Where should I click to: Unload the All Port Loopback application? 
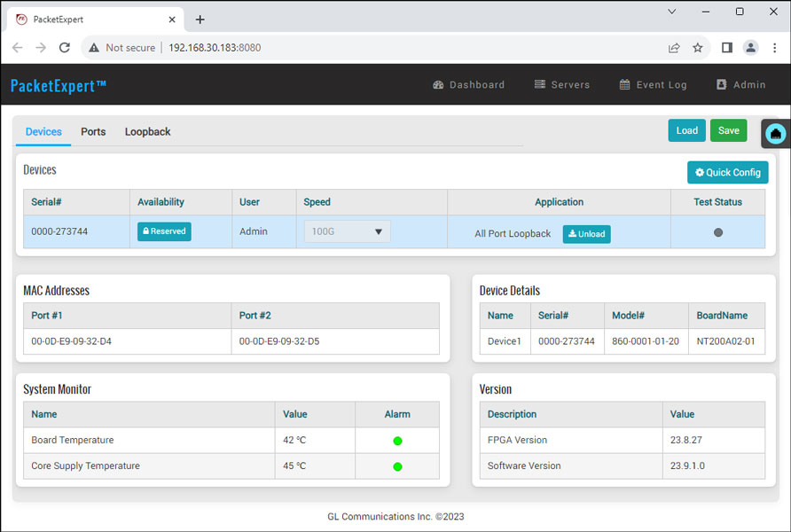(586, 234)
